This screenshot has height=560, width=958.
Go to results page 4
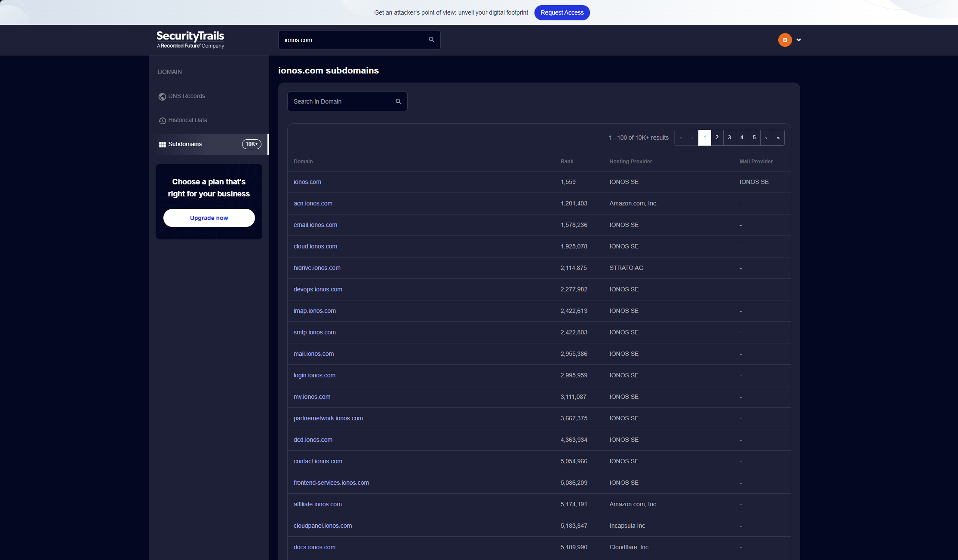(742, 138)
